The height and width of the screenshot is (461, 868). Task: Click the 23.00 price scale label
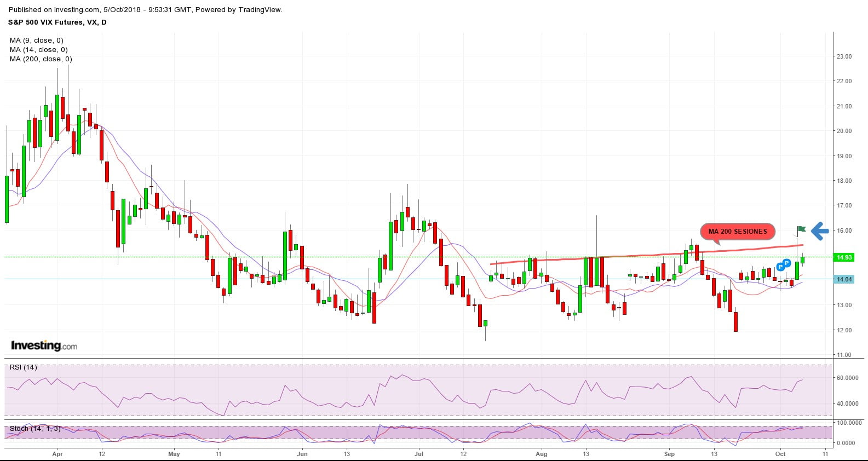(x=844, y=56)
